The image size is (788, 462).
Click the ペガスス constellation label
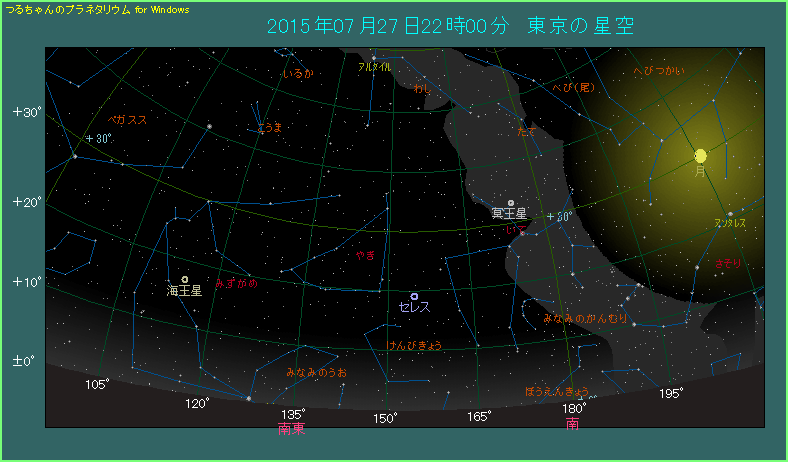click(x=127, y=119)
